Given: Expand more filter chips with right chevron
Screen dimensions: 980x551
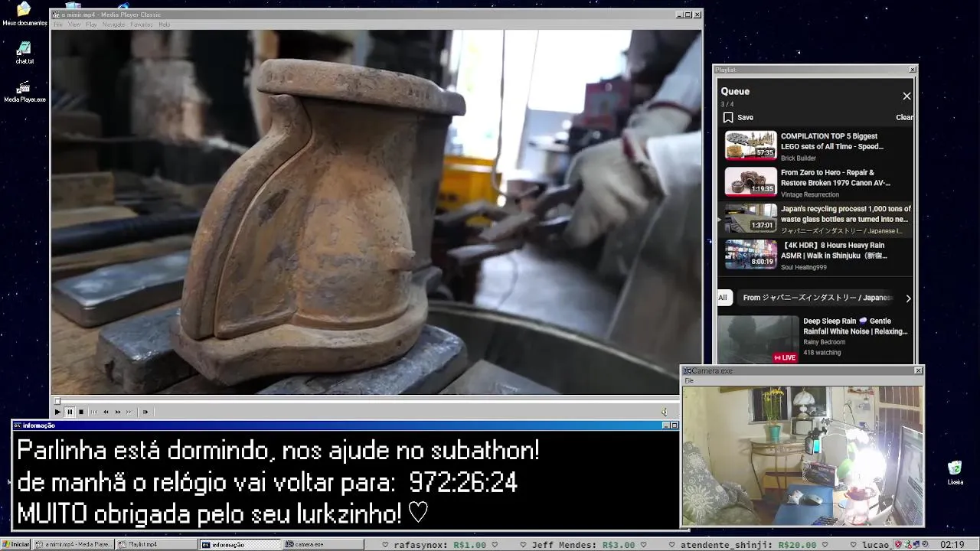Looking at the screenshot, I should pos(908,298).
